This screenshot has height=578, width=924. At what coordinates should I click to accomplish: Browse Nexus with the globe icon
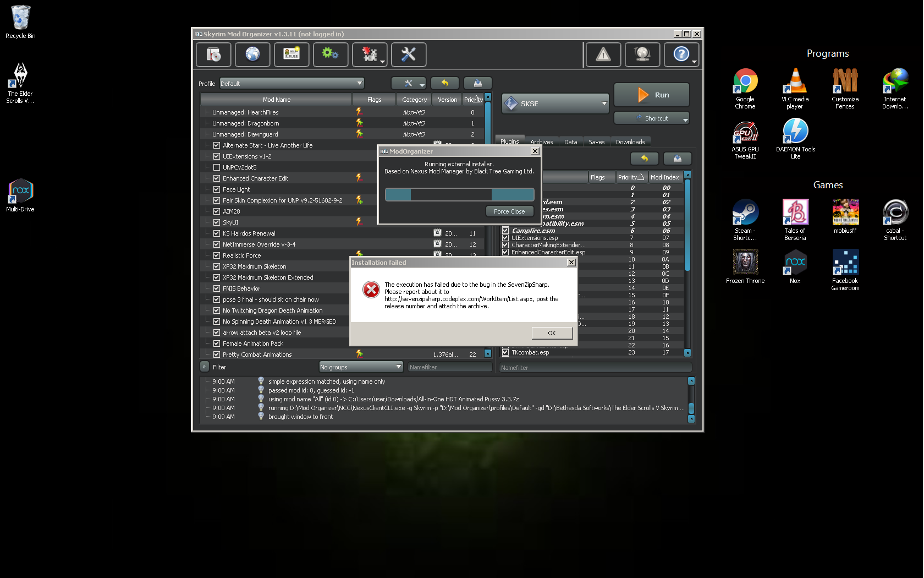pos(252,54)
